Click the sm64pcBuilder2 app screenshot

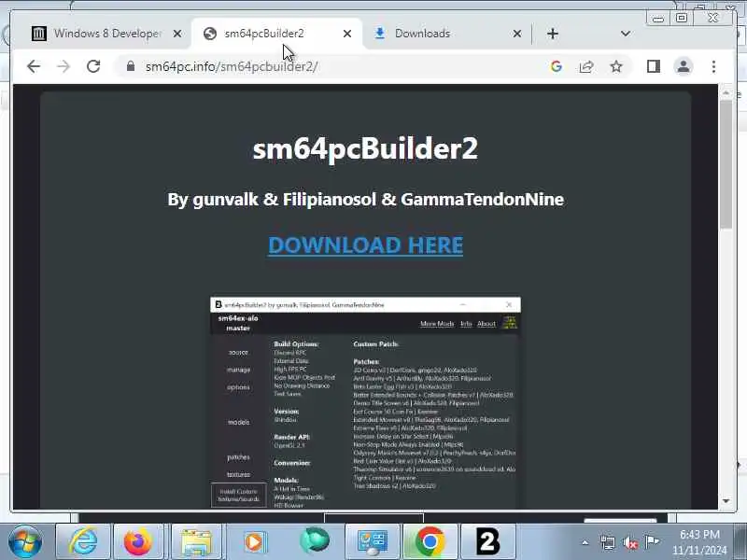[x=365, y=403]
